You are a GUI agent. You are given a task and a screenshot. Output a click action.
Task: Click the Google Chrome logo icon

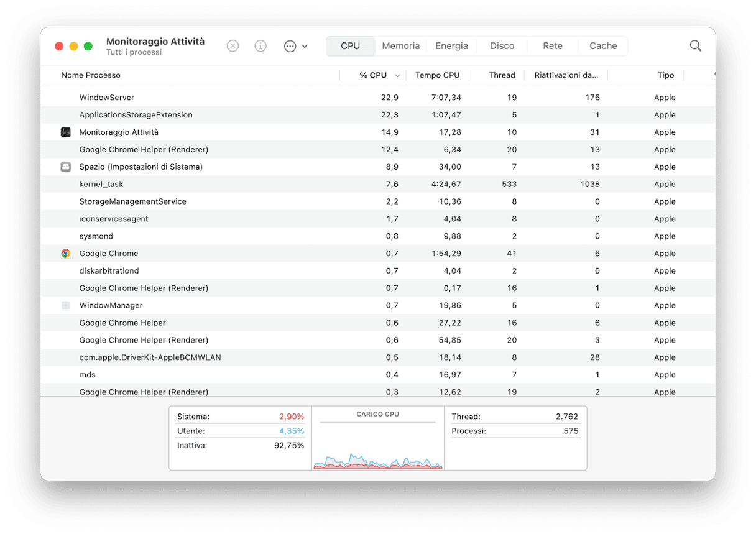click(x=66, y=254)
